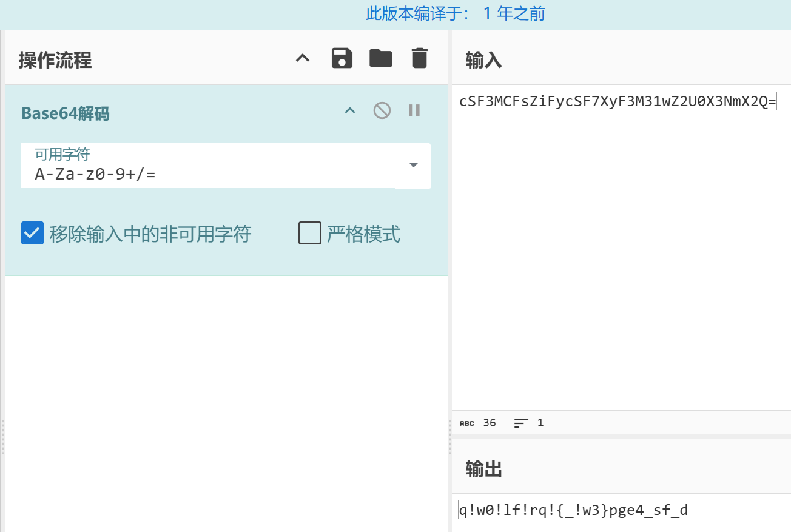Click the 此版本编译于 build notice link
791x532 pixels.
click(455, 14)
